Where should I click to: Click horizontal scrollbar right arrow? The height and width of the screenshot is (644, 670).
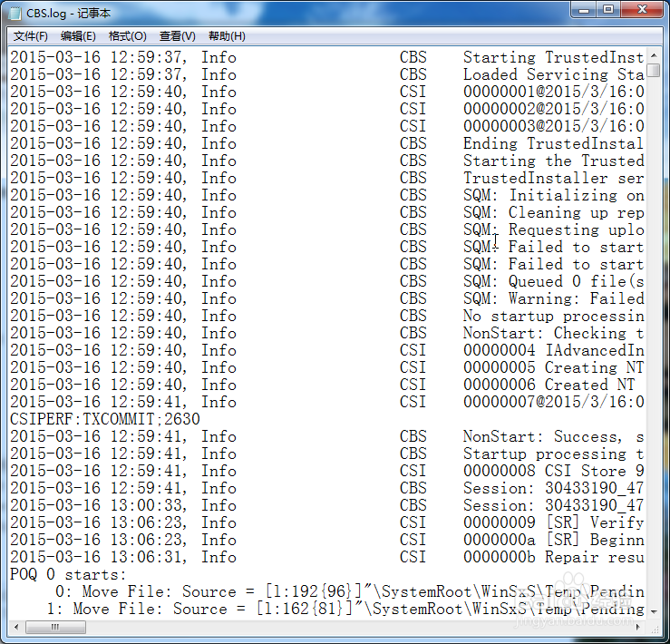coord(638,628)
